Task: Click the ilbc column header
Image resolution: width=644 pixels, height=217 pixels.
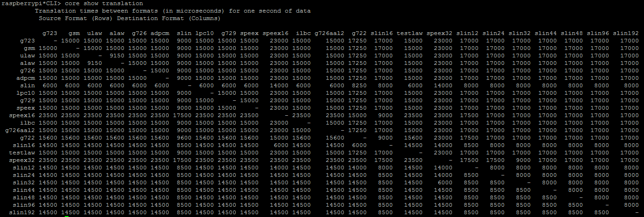Action: point(303,33)
